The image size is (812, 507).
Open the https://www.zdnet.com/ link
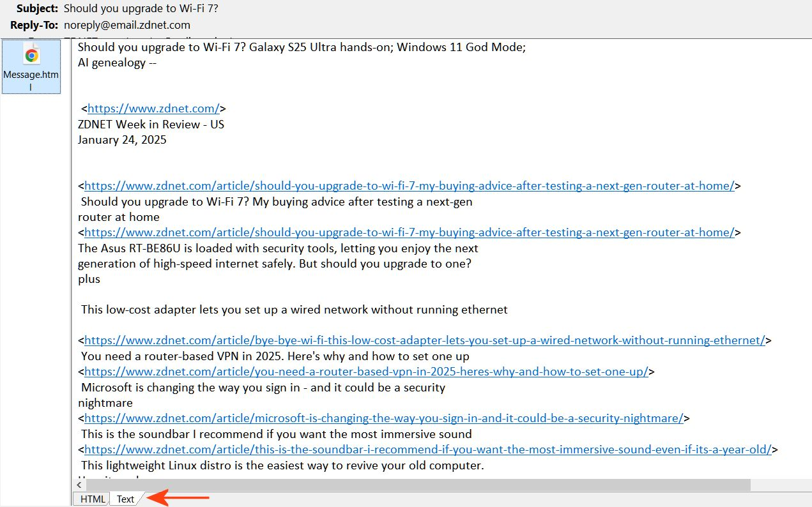click(x=153, y=109)
